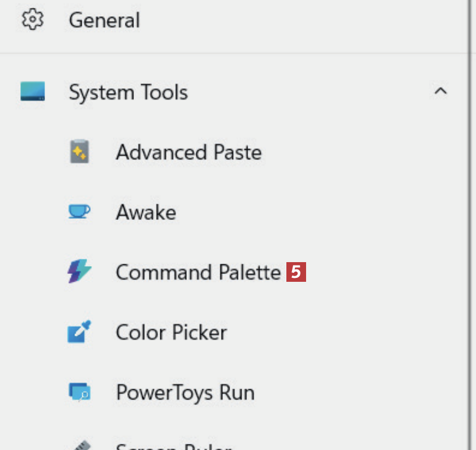Open the General settings page
Screen dimensions: 476x450
pyautogui.click(x=104, y=21)
